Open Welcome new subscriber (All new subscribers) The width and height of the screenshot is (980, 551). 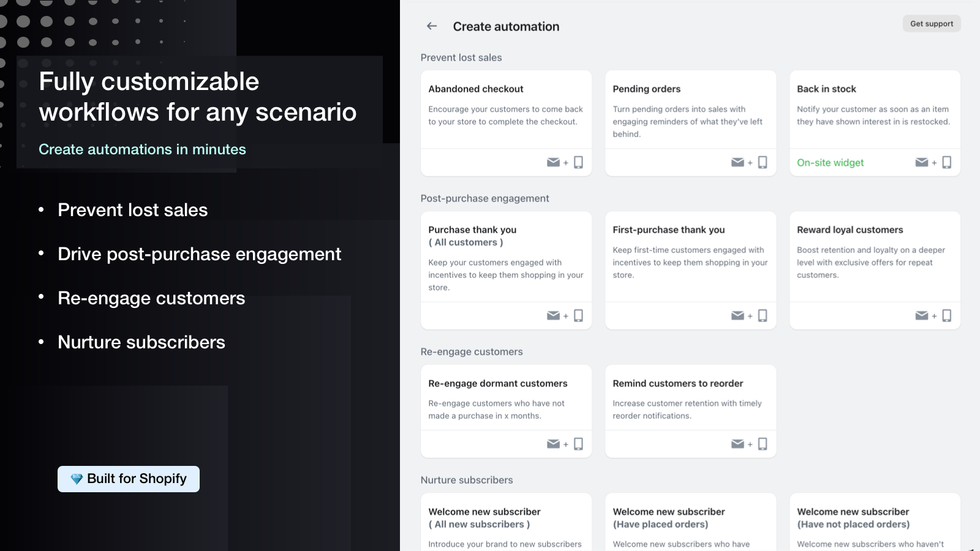[506, 522]
